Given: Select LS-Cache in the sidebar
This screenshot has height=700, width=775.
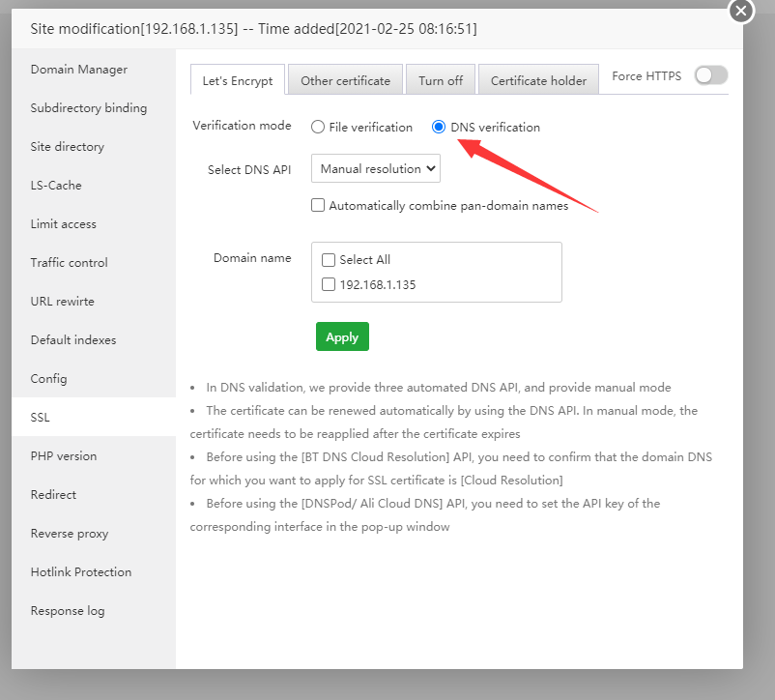Looking at the screenshot, I should (x=94, y=186).
